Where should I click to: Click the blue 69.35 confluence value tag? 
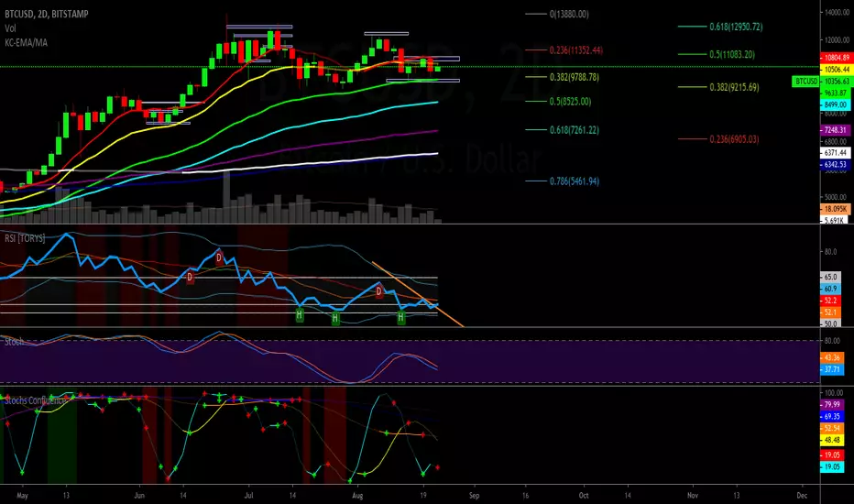tap(832, 416)
